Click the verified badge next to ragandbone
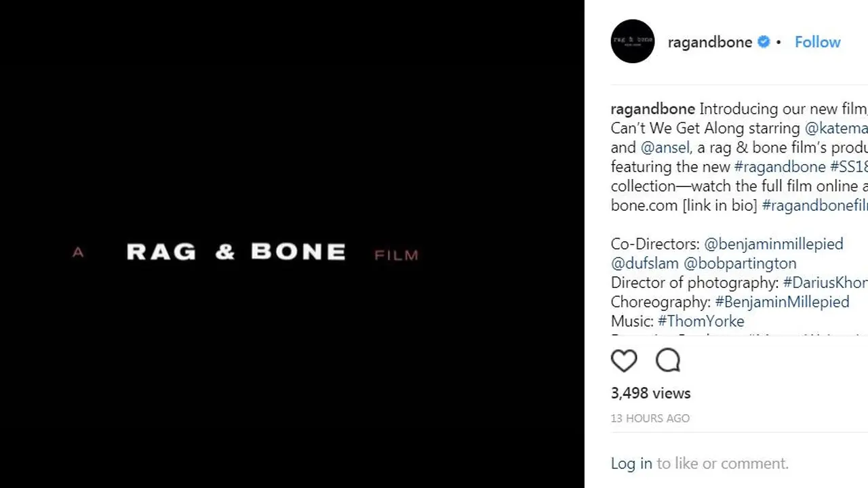 coord(764,42)
